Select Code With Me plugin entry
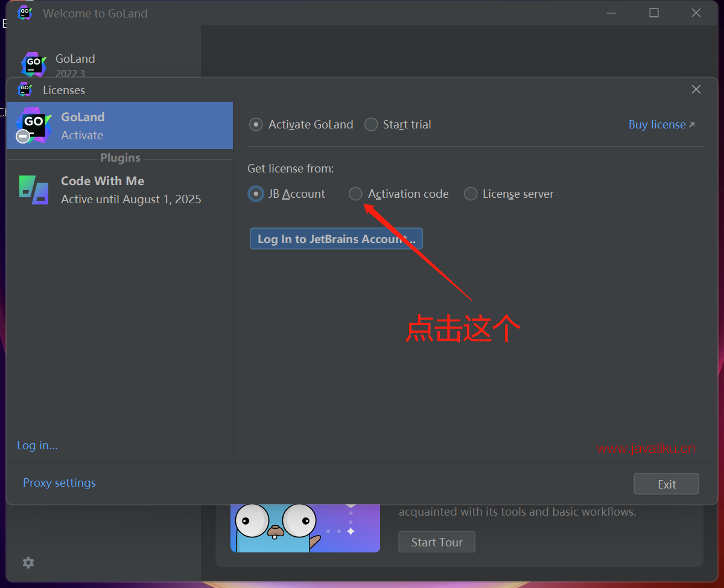The height and width of the screenshot is (588, 724). click(119, 190)
